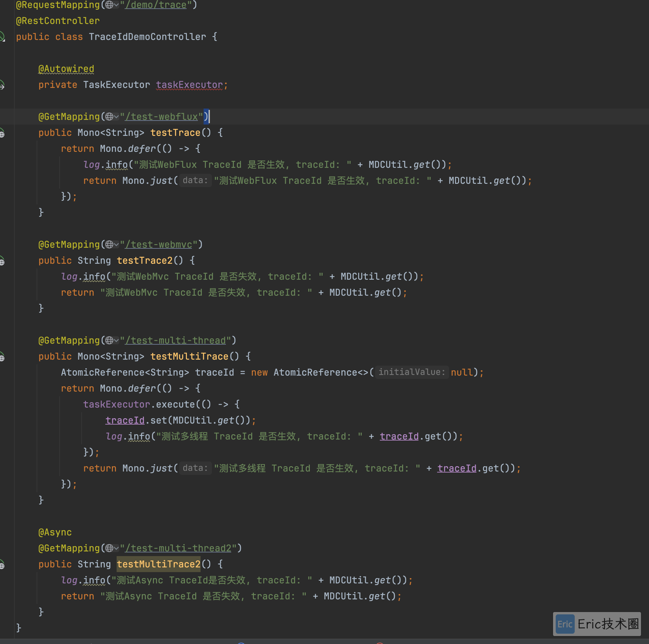Viewport: 649px width, 644px height.
Task: Click "MDCUtil" in the 测试Async return statement
Action: coord(343,596)
